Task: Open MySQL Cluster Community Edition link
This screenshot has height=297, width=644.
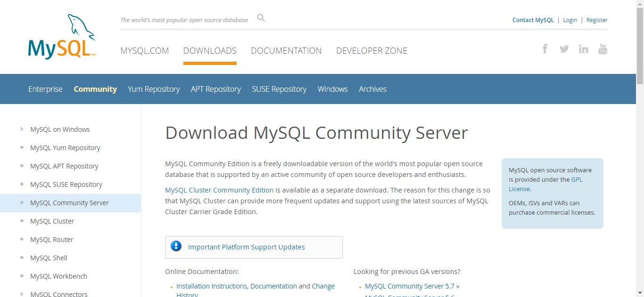Action: tap(219, 190)
